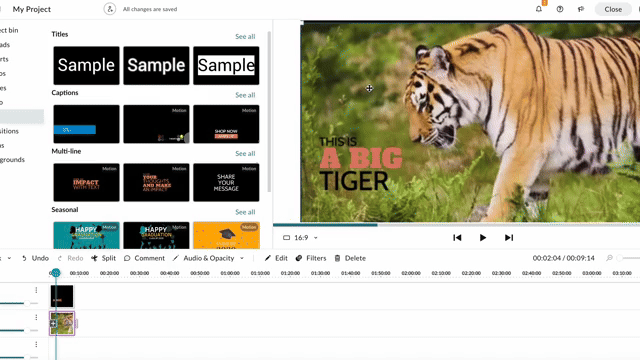Screen dimensions: 640x360
Task: Open the help question mark icon
Action: [560, 9]
